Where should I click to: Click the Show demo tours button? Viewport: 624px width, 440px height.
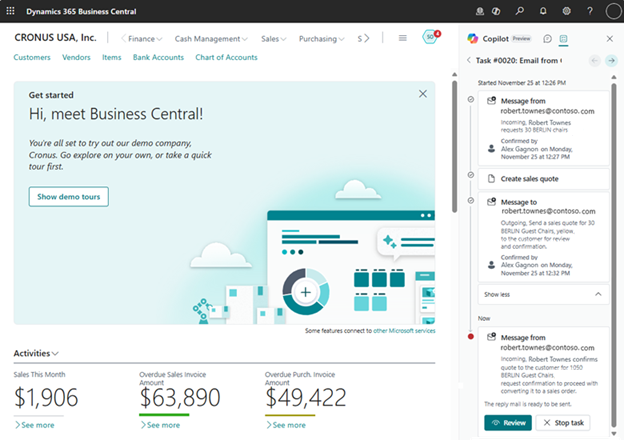click(68, 196)
